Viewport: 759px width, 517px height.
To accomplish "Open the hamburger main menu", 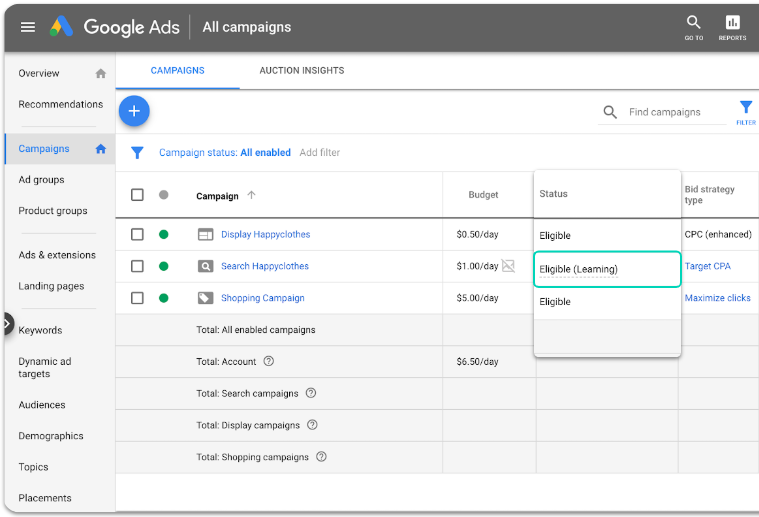I will click(28, 27).
